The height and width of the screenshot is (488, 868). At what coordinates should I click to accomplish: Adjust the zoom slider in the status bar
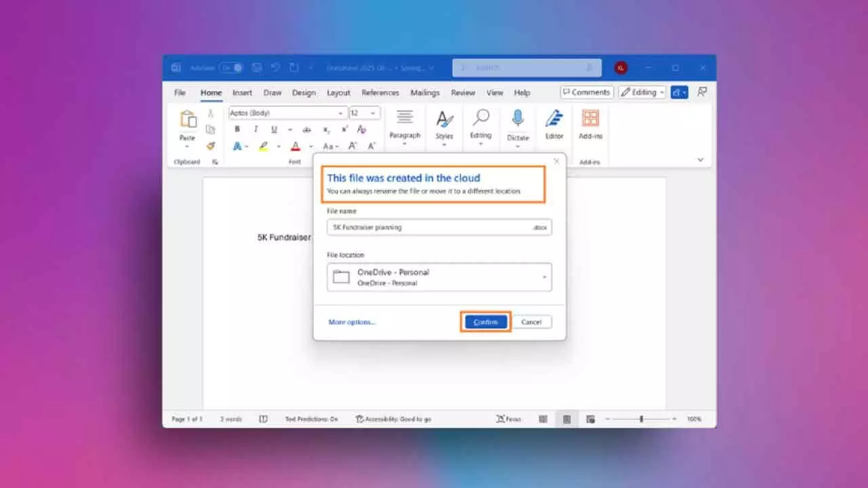tap(641, 419)
